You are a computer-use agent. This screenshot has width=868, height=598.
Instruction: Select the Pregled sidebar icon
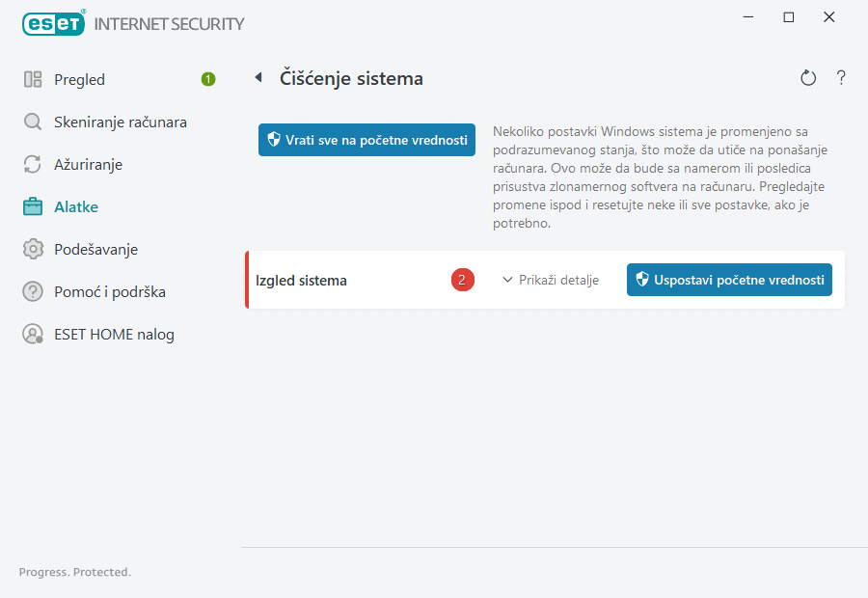pyautogui.click(x=33, y=79)
